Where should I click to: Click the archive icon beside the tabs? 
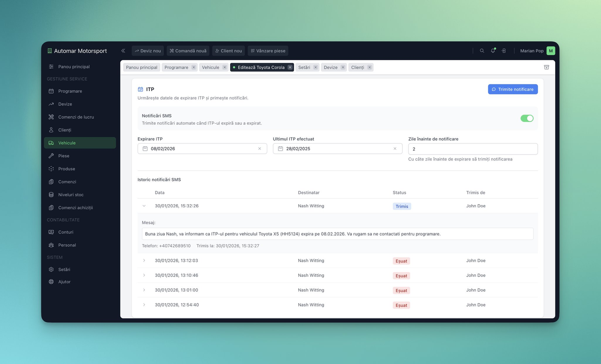point(547,67)
